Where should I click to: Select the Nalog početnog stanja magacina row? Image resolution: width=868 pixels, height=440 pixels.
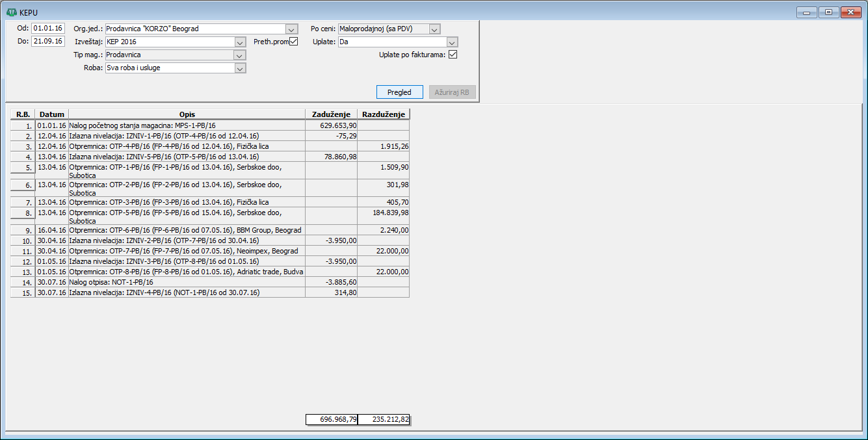point(187,125)
